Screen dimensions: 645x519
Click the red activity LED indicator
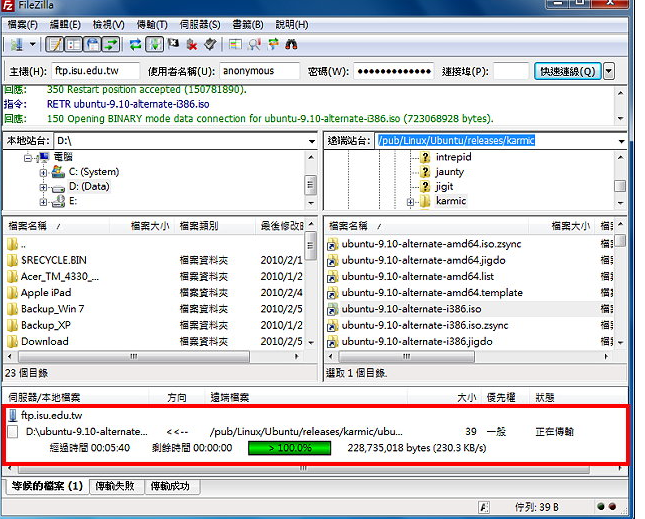click(613, 506)
